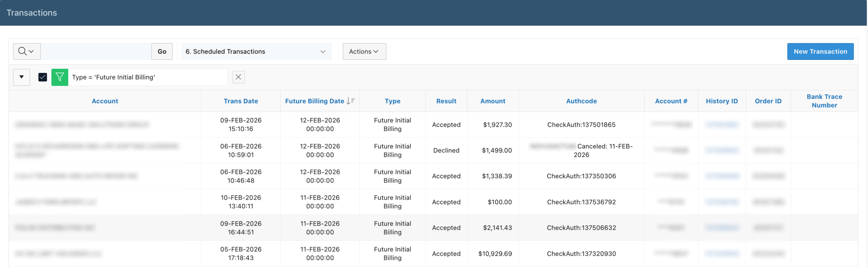Click the green filter funnel icon
This screenshot has width=868, height=268.
[60, 77]
